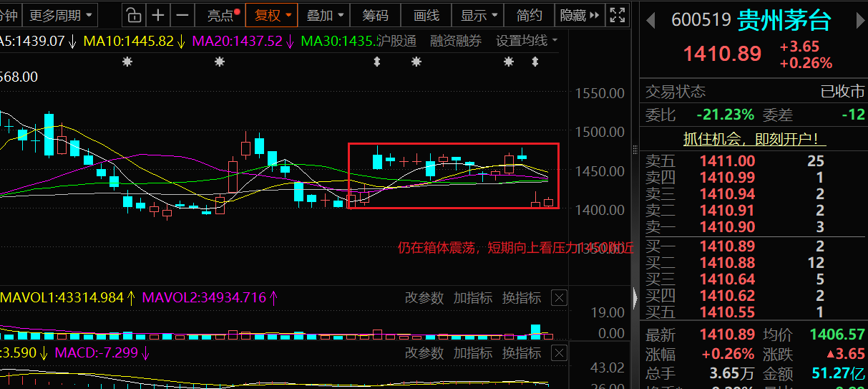Click the large current price 1410.89

coord(722,54)
